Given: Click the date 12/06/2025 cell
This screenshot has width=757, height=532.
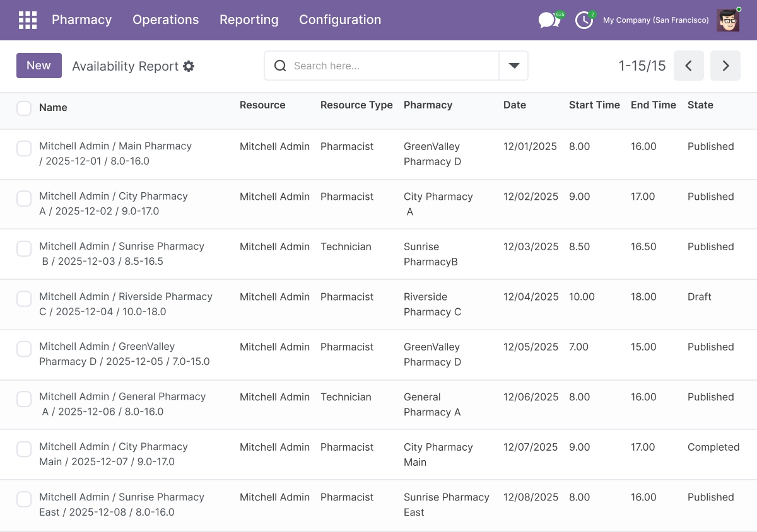Looking at the screenshot, I should [x=531, y=397].
